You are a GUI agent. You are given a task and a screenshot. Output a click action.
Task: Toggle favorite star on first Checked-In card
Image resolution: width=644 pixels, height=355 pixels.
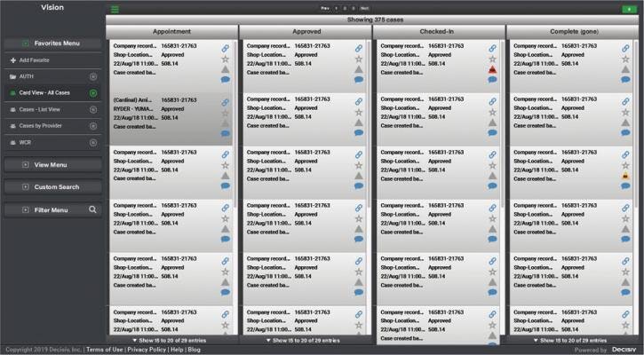pyautogui.click(x=492, y=59)
